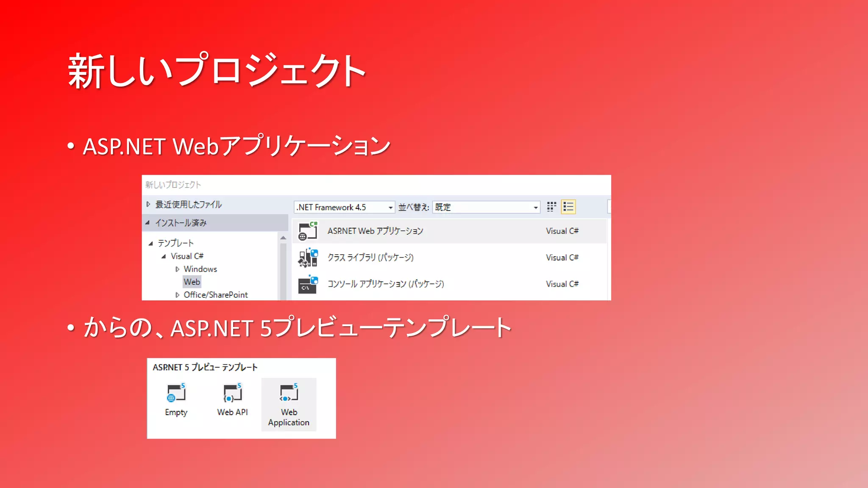The image size is (868, 488).
Task: Select the テンプレート tree item label
Action: 175,243
